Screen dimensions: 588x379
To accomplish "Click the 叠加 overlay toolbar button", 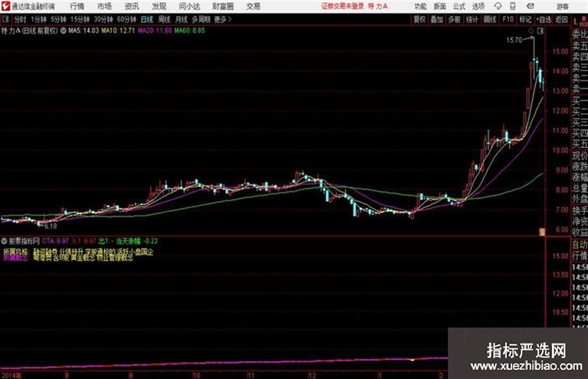I will point(437,19).
